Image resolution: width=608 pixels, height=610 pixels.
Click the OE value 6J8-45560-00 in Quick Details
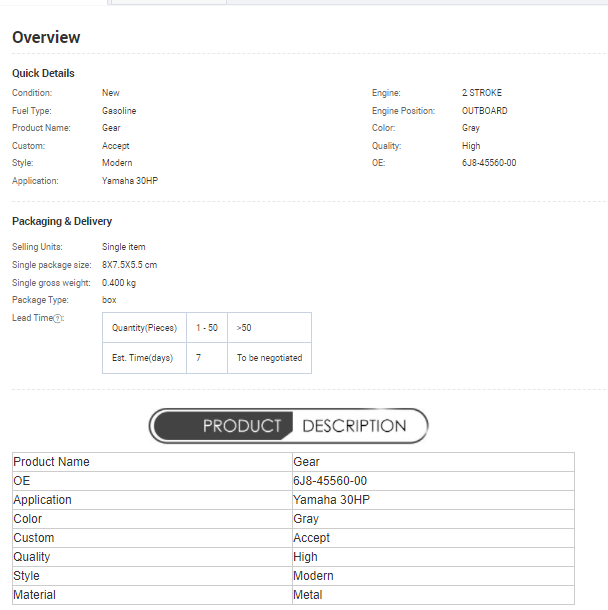pyautogui.click(x=489, y=163)
